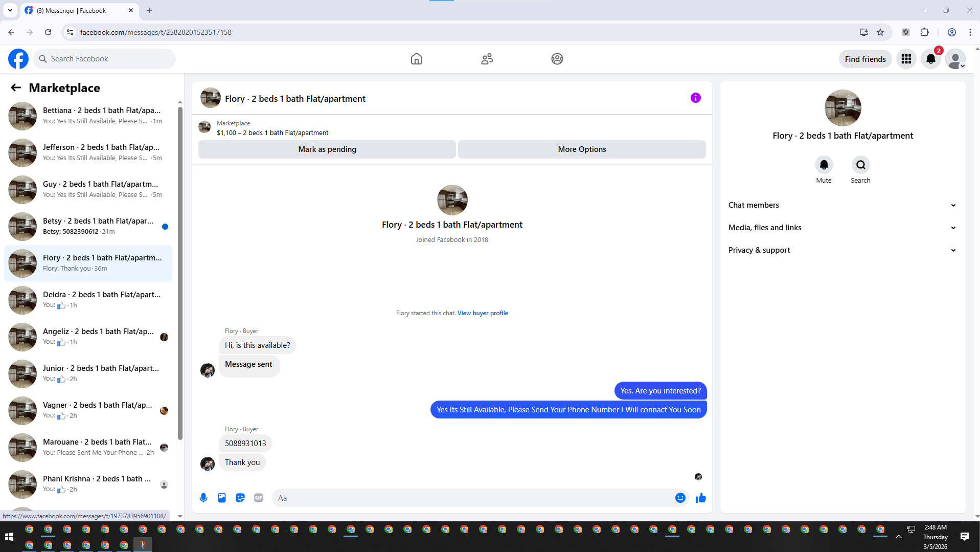Click Find friends button
This screenshot has width=980, height=552.
coord(865,59)
